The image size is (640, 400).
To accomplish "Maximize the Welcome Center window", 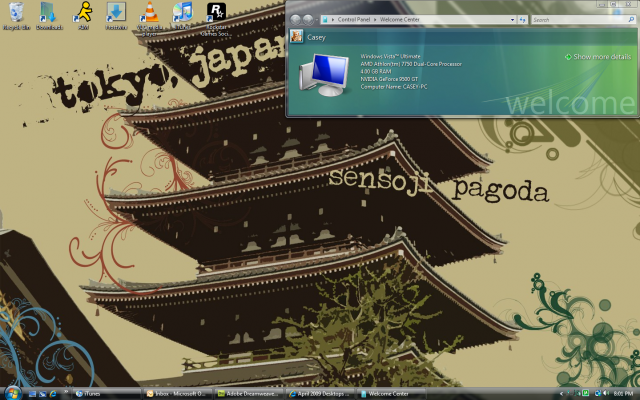I will click(x=613, y=4).
